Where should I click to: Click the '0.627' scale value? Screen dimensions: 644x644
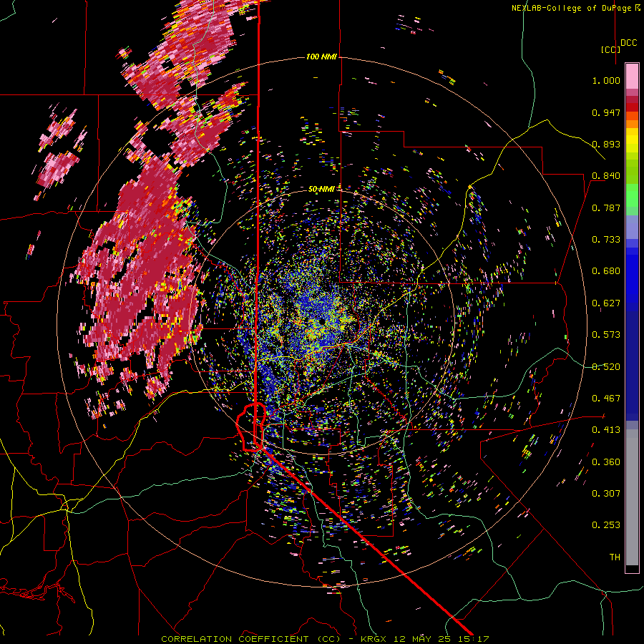pyautogui.click(x=606, y=303)
